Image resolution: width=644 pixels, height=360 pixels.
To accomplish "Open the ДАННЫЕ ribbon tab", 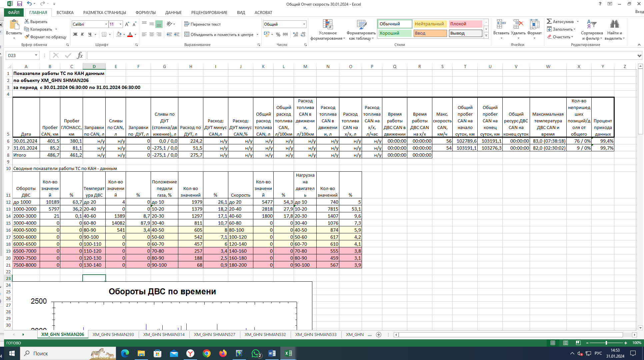I will [173, 12].
